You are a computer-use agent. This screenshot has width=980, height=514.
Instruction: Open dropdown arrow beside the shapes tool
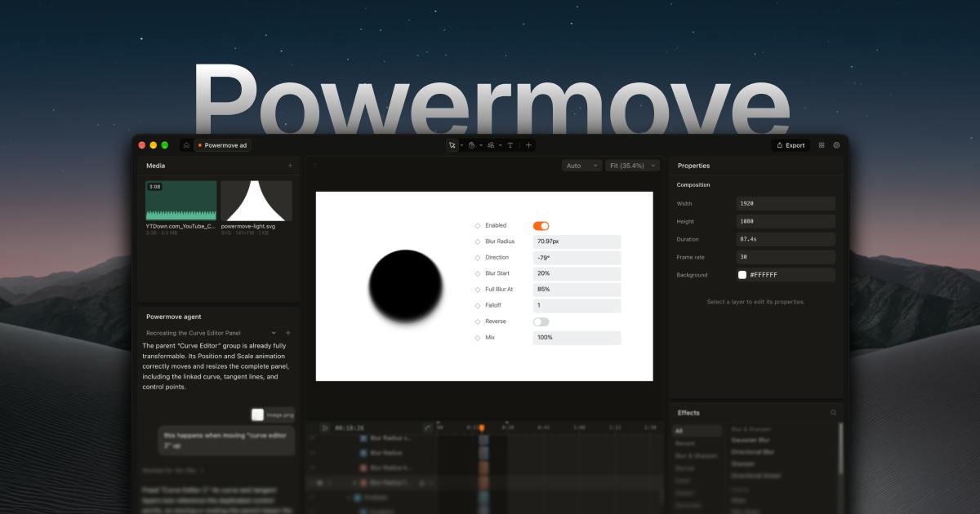tap(500, 145)
